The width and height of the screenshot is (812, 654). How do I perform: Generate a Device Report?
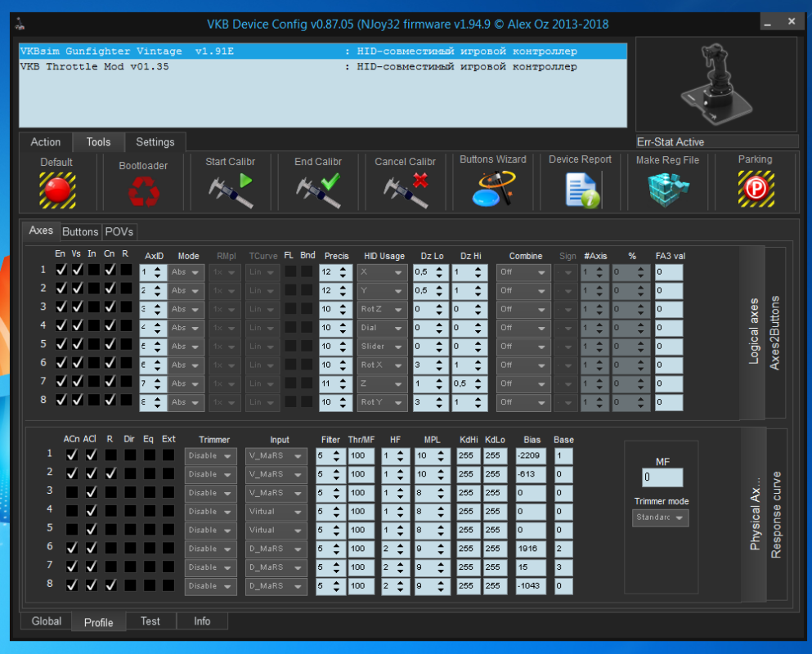click(581, 190)
